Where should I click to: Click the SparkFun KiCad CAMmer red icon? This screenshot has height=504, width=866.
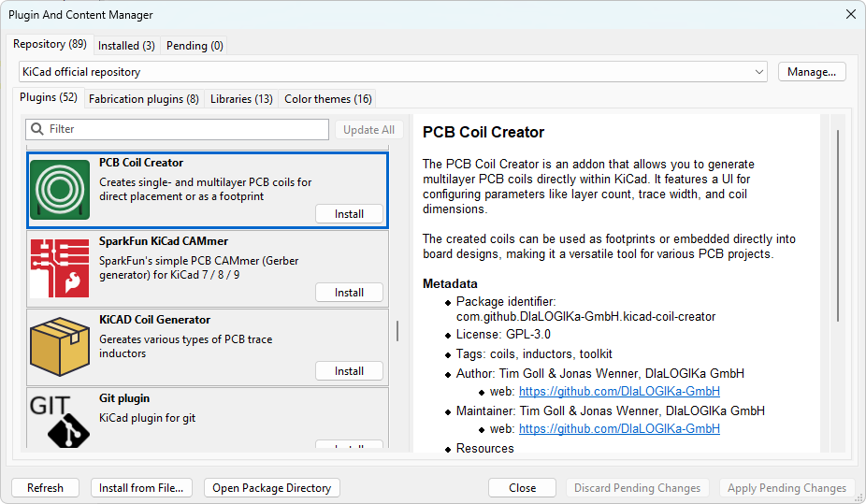[x=60, y=268]
